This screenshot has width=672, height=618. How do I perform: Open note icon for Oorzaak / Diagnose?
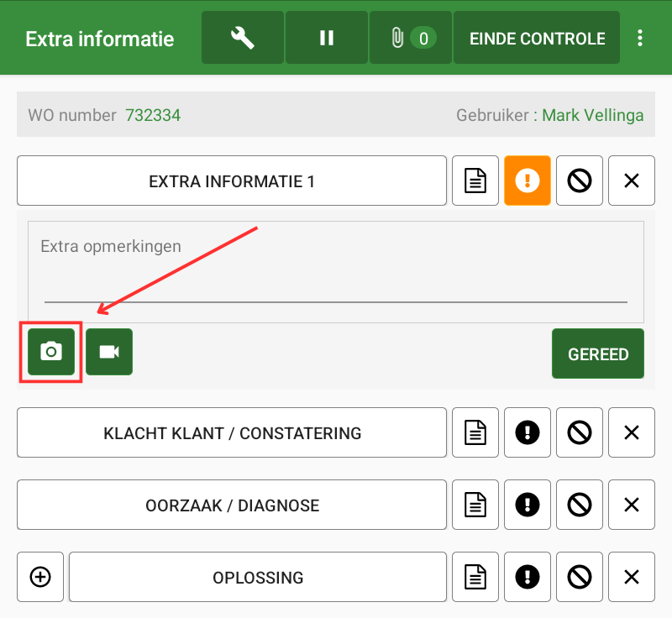(x=475, y=505)
